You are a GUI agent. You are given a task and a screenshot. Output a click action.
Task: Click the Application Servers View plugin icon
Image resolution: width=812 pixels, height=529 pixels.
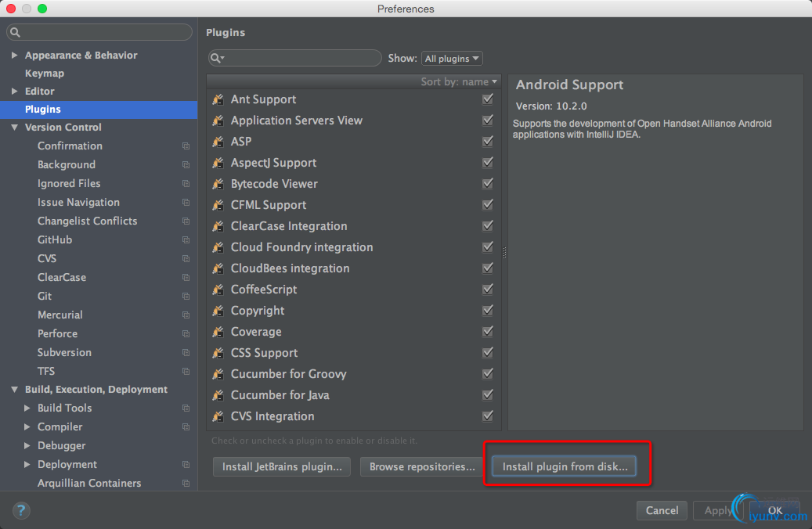[x=218, y=121]
